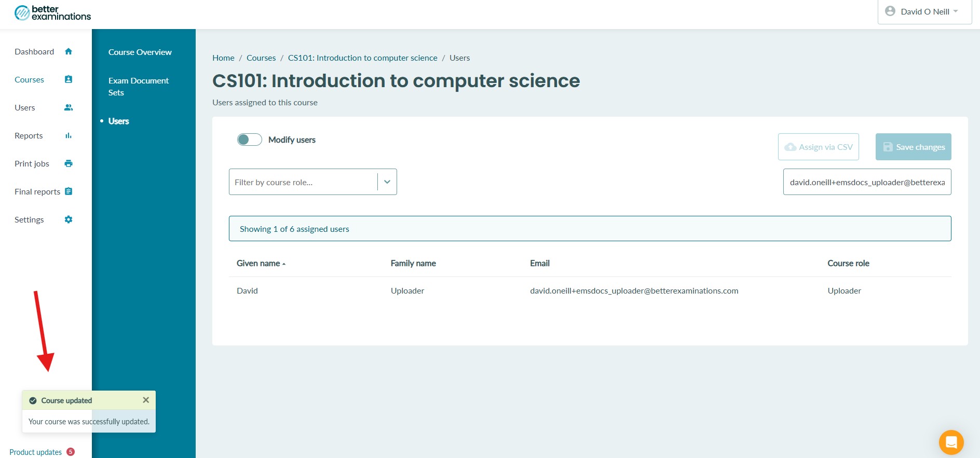Click the Dashboard home icon
980x458 pixels.
click(x=69, y=51)
